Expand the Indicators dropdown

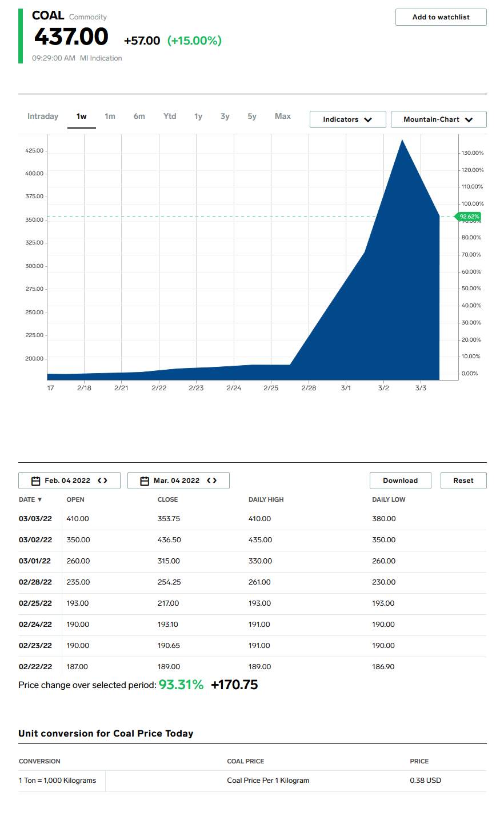click(x=347, y=119)
